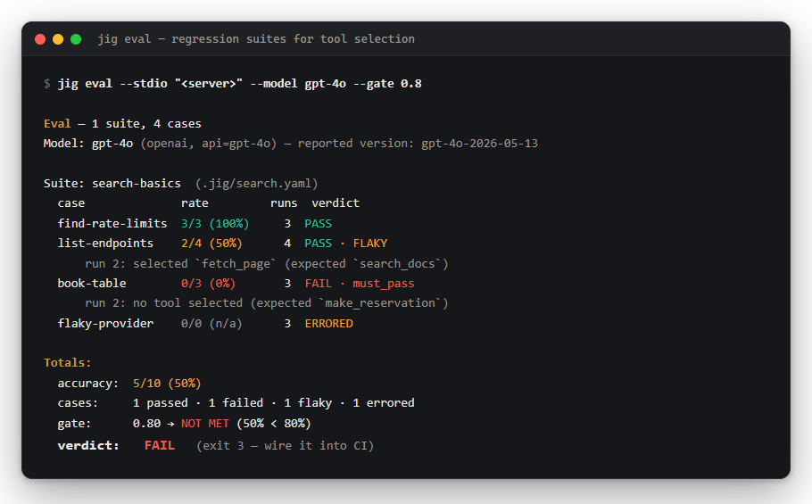812x504 pixels.
Task: Click the orange 'FLAKY' verdict
Action: pyautogui.click(x=370, y=244)
